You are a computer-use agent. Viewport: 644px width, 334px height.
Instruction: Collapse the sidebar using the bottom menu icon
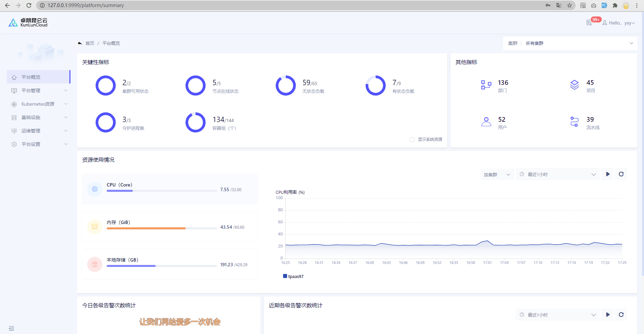tap(11, 328)
